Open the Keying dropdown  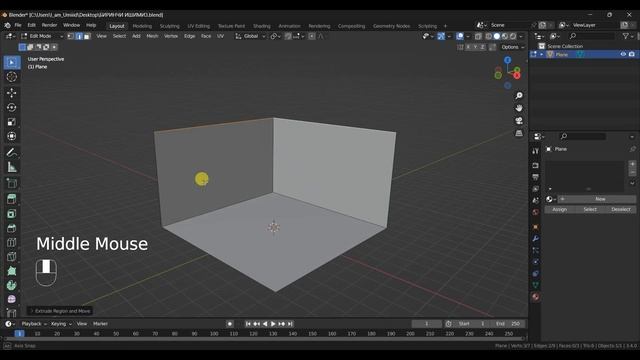pos(61,324)
